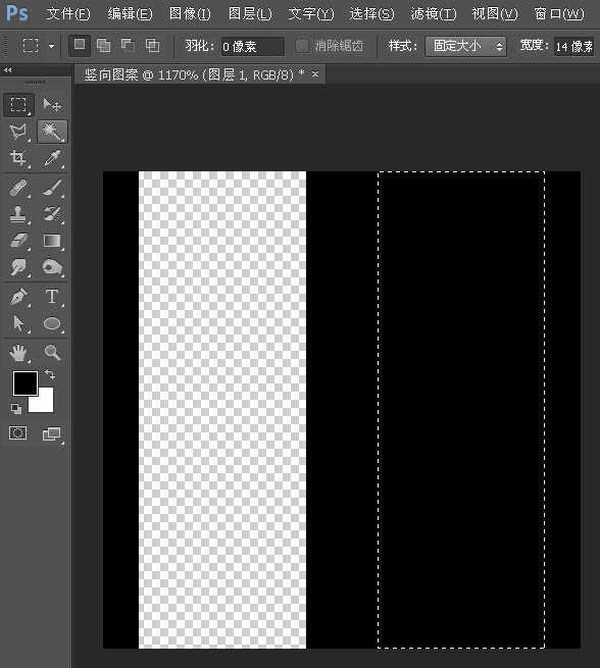Select the Magic Wand tool
This screenshot has height=668, width=600.
click(x=52, y=132)
